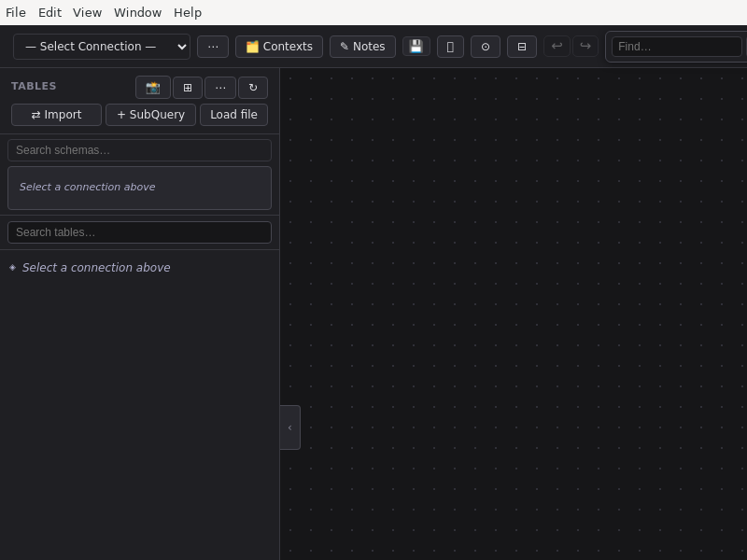Open the View menu

point(87,12)
